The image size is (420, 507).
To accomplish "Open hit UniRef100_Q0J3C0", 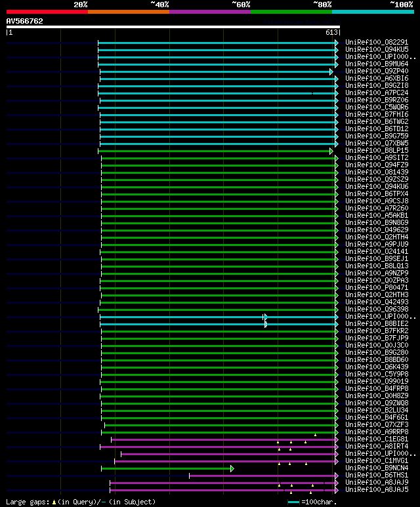I will point(377,346).
